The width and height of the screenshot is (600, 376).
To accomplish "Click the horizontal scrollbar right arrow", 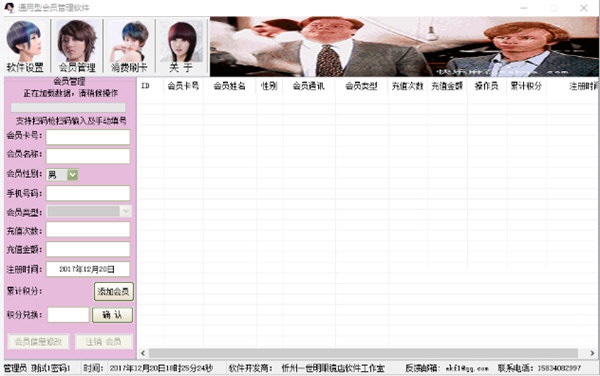I will pyautogui.click(x=592, y=353).
